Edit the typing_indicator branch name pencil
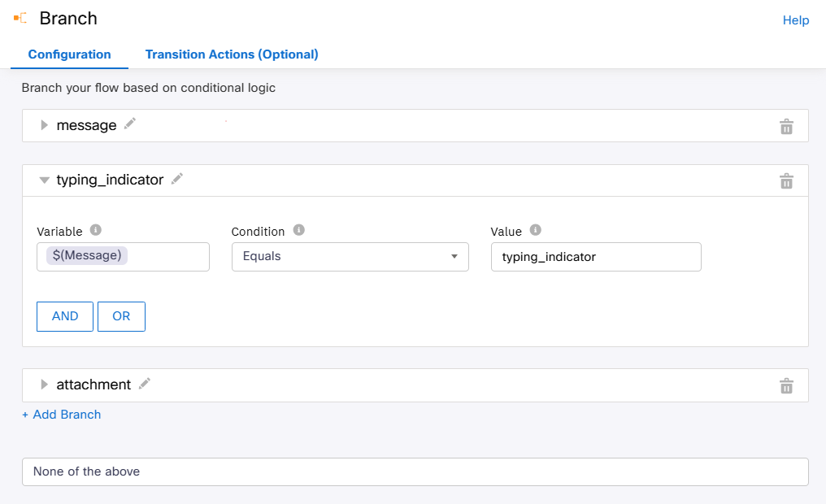This screenshot has height=504, width=826. pyautogui.click(x=177, y=179)
